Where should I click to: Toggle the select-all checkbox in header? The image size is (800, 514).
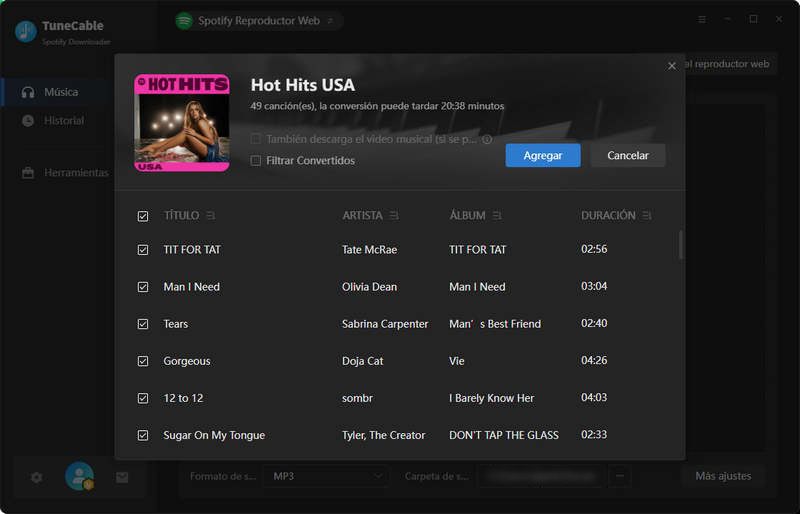pos(143,216)
